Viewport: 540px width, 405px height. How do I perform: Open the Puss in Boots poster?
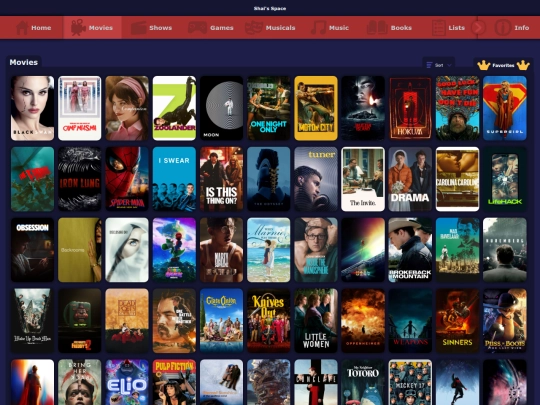tap(505, 321)
